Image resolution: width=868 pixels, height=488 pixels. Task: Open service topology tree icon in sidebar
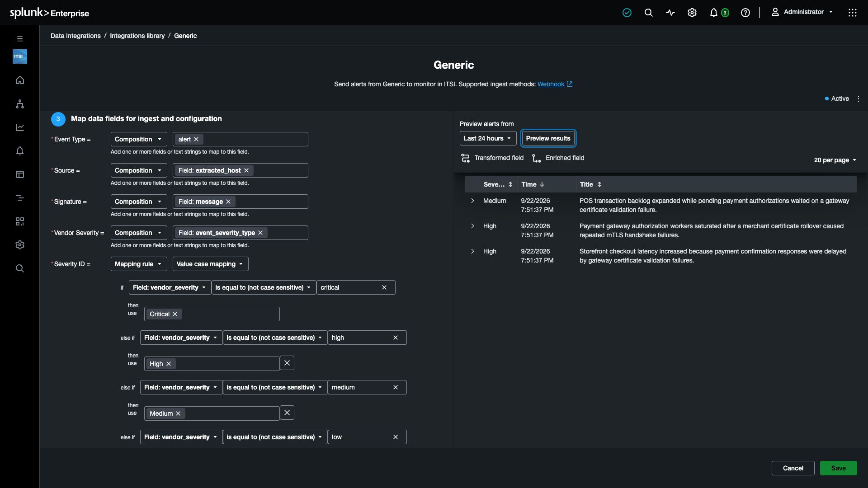click(x=19, y=104)
